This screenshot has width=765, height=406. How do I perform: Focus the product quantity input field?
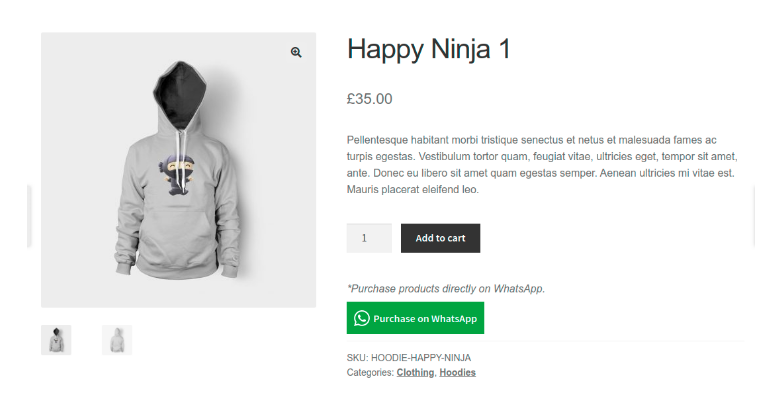369,238
